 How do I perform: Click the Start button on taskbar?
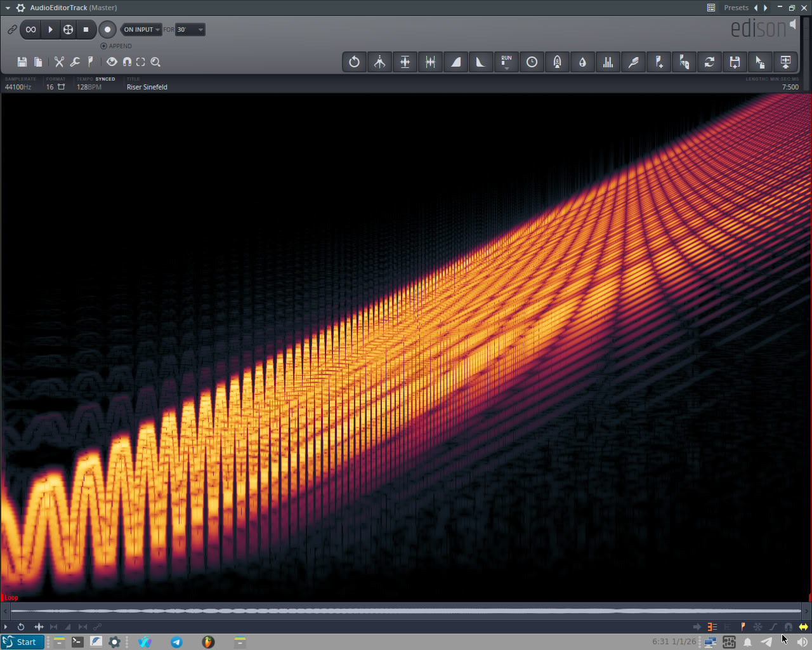(x=23, y=642)
